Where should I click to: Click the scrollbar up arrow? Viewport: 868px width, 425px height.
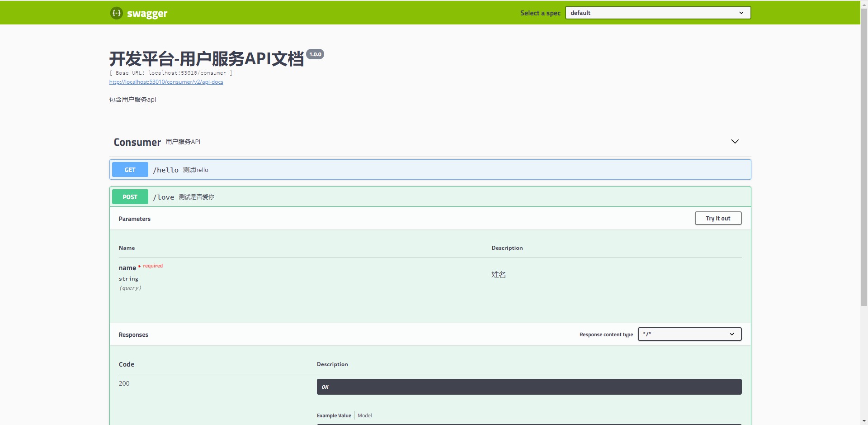(x=864, y=4)
